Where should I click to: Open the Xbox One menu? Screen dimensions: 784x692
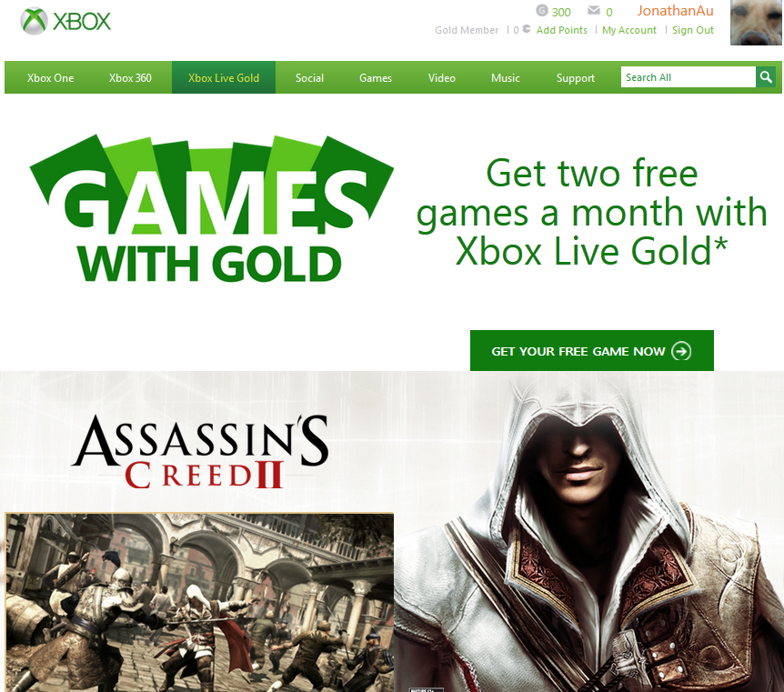click(51, 77)
